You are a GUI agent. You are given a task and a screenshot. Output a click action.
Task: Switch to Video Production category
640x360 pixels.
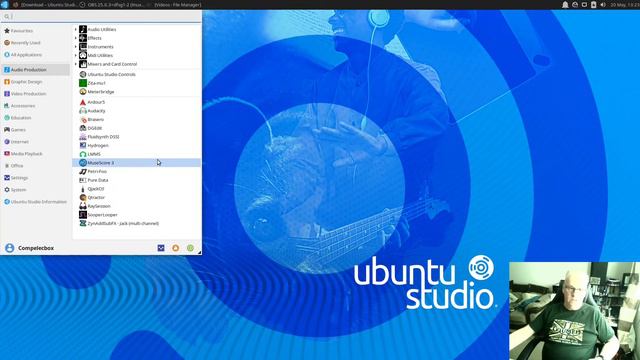coord(36,93)
